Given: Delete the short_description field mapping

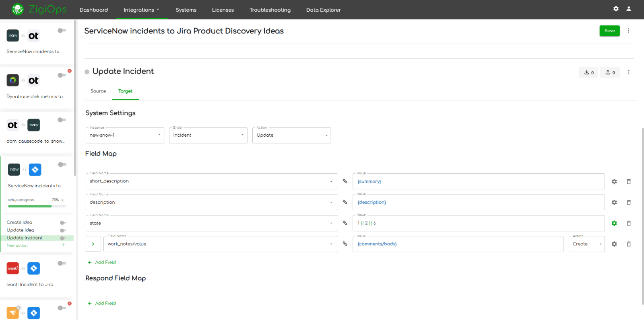Looking at the screenshot, I should point(629,182).
